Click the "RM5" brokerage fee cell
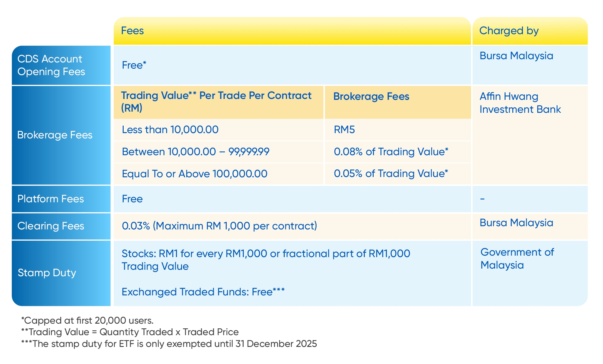 click(x=344, y=130)
